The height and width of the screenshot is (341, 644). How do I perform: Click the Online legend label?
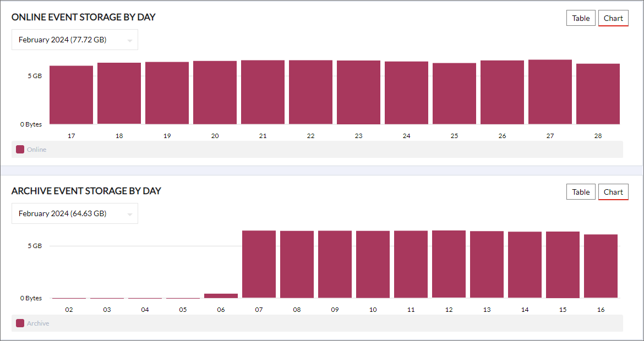pos(37,150)
